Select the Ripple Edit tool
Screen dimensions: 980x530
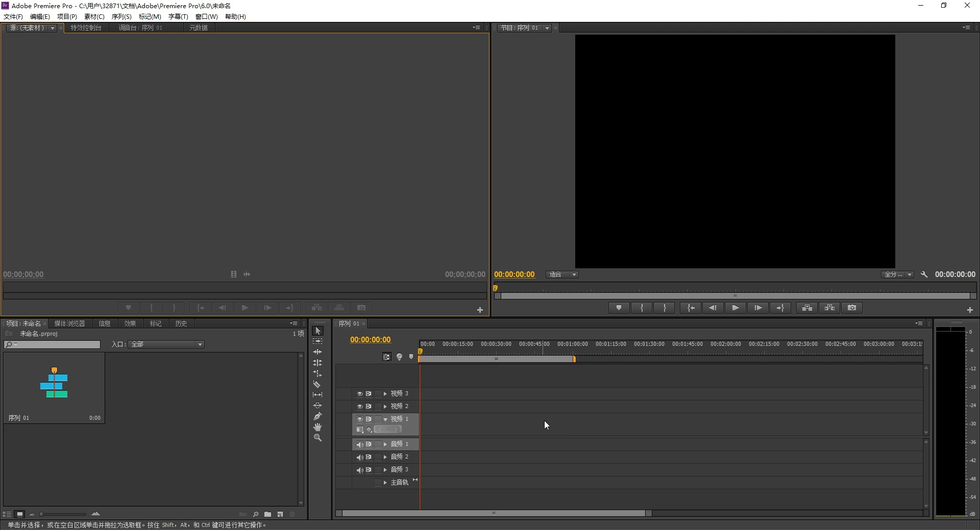tap(317, 352)
